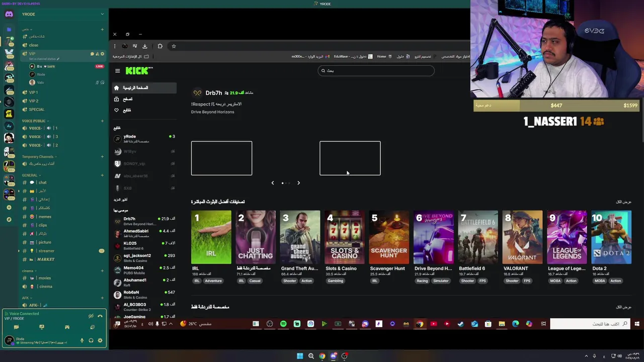Open browser three-dot menu
The image size is (644, 362).
tap(115, 46)
